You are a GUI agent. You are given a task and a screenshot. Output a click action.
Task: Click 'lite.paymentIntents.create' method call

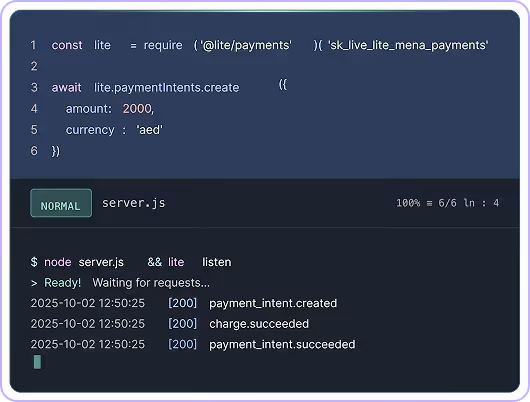(x=166, y=88)
